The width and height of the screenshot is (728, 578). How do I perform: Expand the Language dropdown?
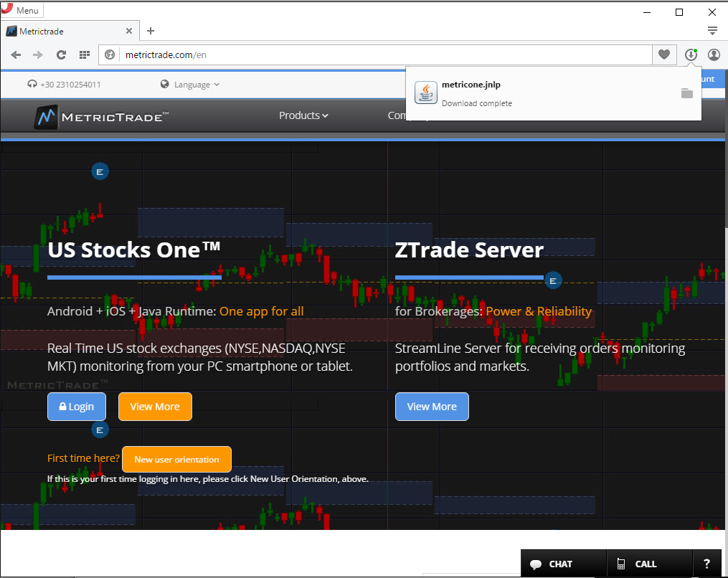(197, 85)
